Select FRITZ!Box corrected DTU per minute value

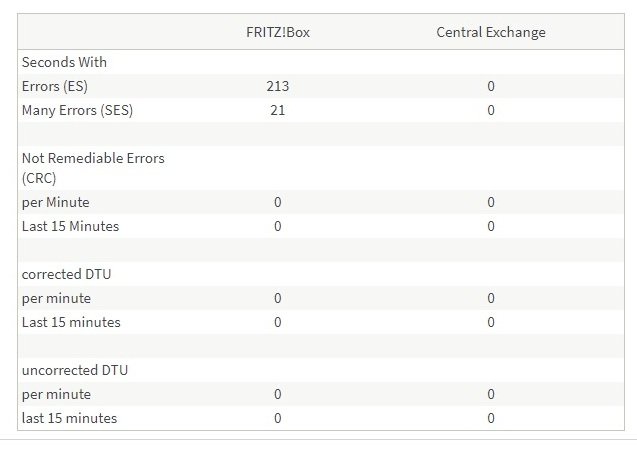click(278, 298)
